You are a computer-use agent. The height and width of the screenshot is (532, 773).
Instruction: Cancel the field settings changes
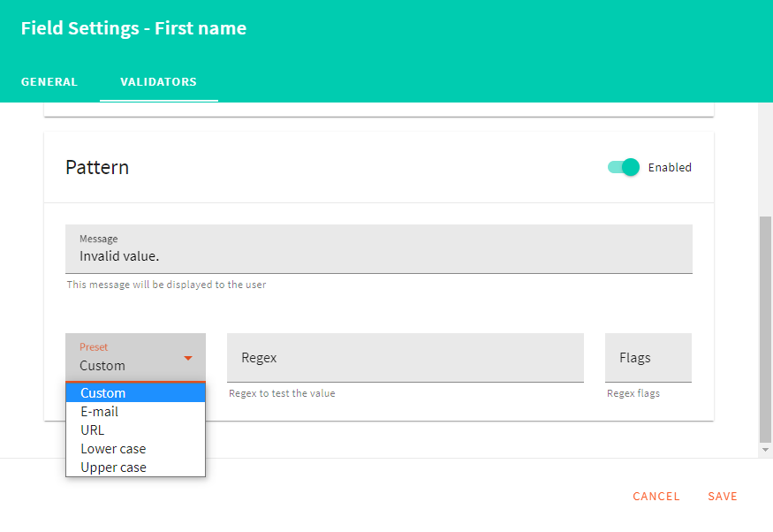[x=656, y=496]
